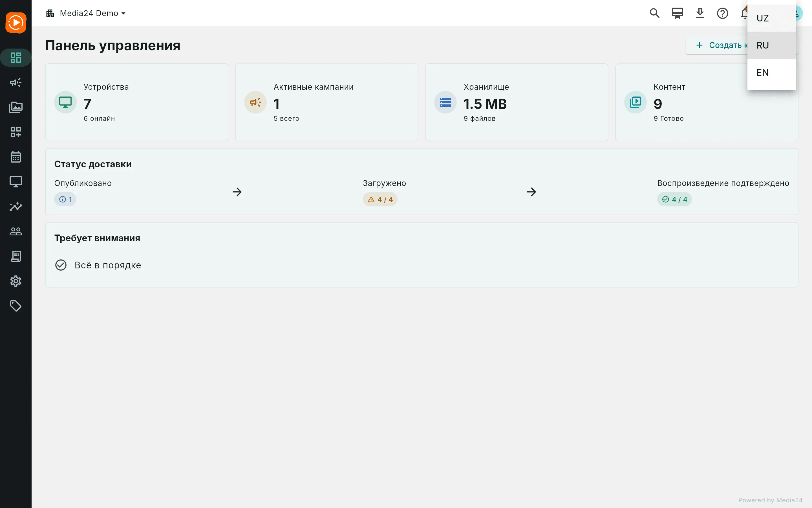This screenshot has height=508, width=812.
Task: Open the Devices monitor sidebar icon
Action: [x=16, y=182]
